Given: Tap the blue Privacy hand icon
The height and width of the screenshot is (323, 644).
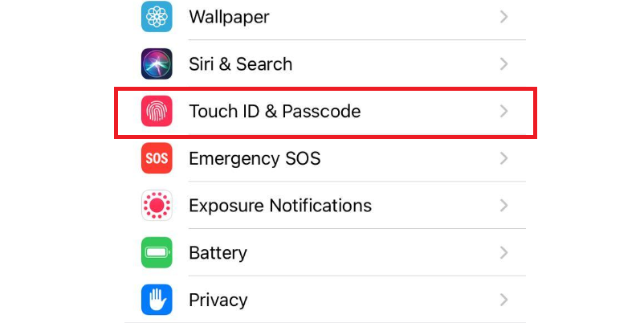Looking at the screenshot, I should tap(157, 300).
